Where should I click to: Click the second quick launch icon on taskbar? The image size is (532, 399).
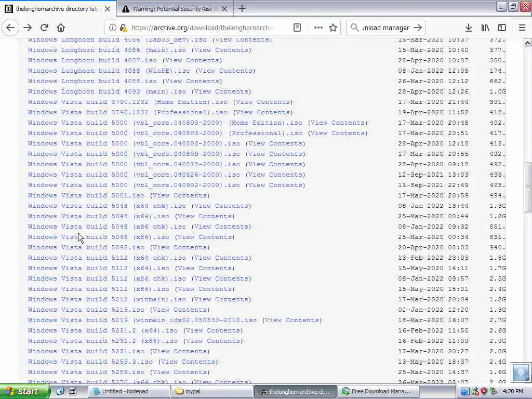[x=73, y=391]
